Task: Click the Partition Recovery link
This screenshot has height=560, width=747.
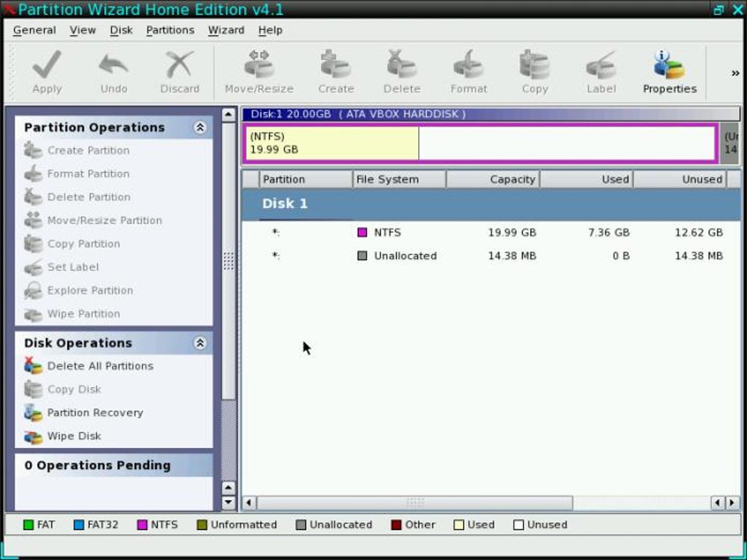Action: [94, 412]
